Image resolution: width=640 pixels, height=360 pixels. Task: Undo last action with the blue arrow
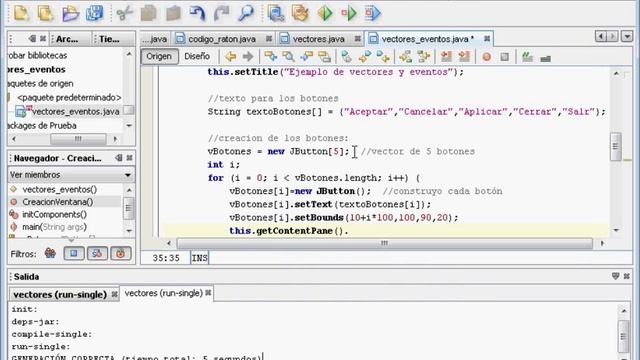coord(198,13)
